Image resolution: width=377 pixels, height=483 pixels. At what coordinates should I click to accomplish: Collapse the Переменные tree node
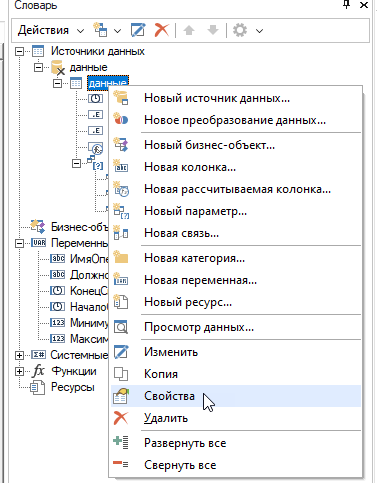[20, 243]
